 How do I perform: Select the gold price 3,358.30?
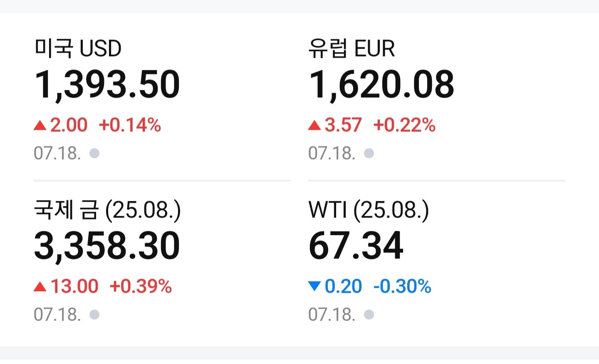coord(107,246)
